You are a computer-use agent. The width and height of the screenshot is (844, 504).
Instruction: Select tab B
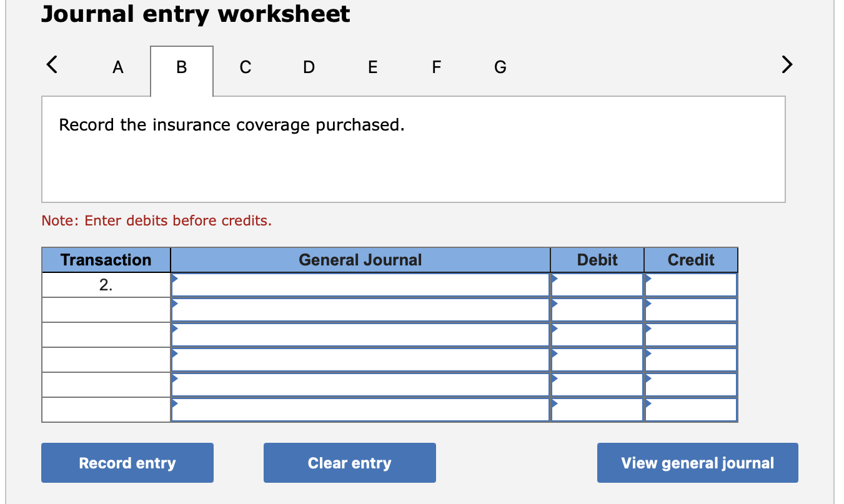pos(181,66)
